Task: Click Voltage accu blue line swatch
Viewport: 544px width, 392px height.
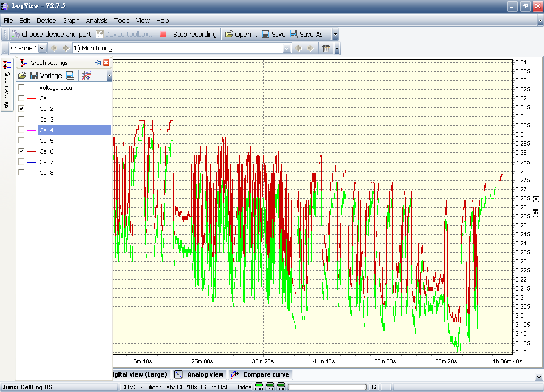Action: click(31, 88)
